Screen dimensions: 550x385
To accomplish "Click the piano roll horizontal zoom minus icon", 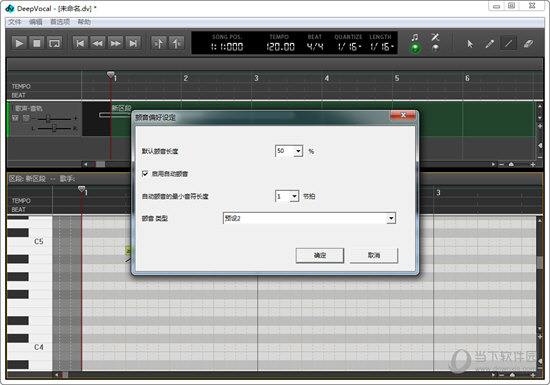I will point(502,375).
